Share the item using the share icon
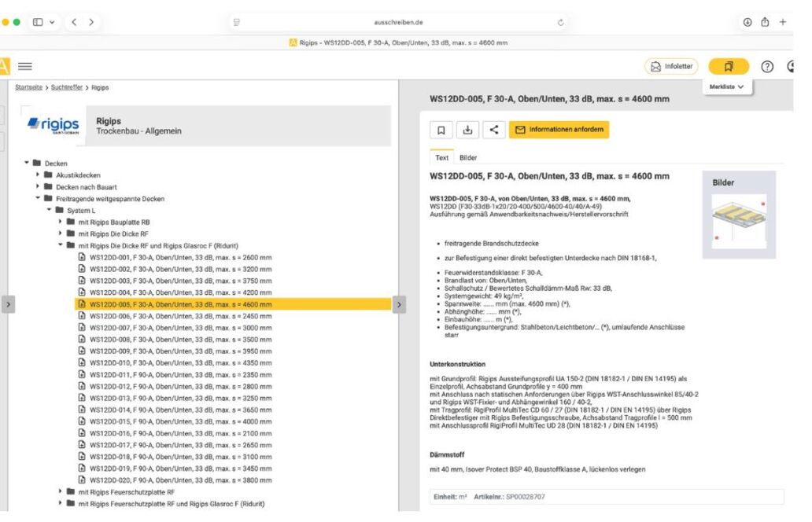Screen dimensions: 812x522 (x=494, y=130)
